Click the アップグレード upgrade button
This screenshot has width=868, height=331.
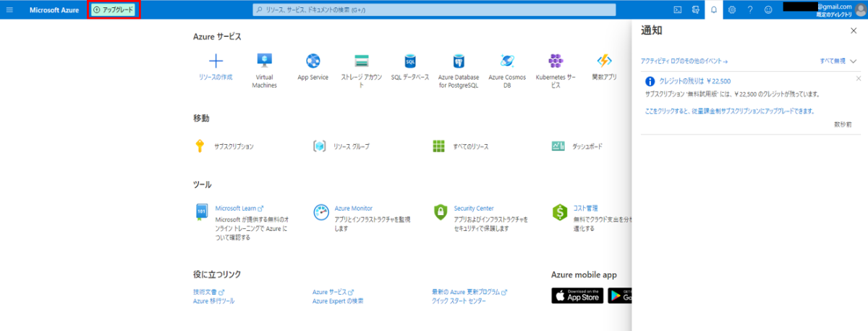click(114, 10)
